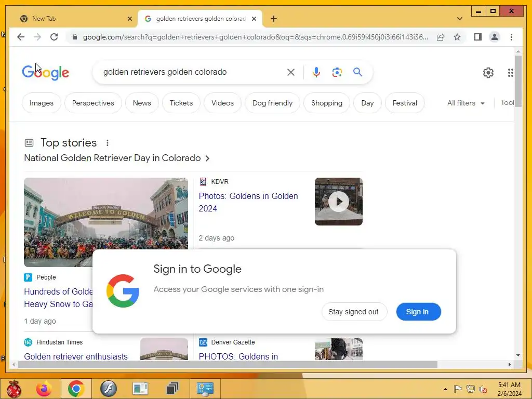Play the KDVR video thumbnail
Screen dimensions: 532x399
338,202
